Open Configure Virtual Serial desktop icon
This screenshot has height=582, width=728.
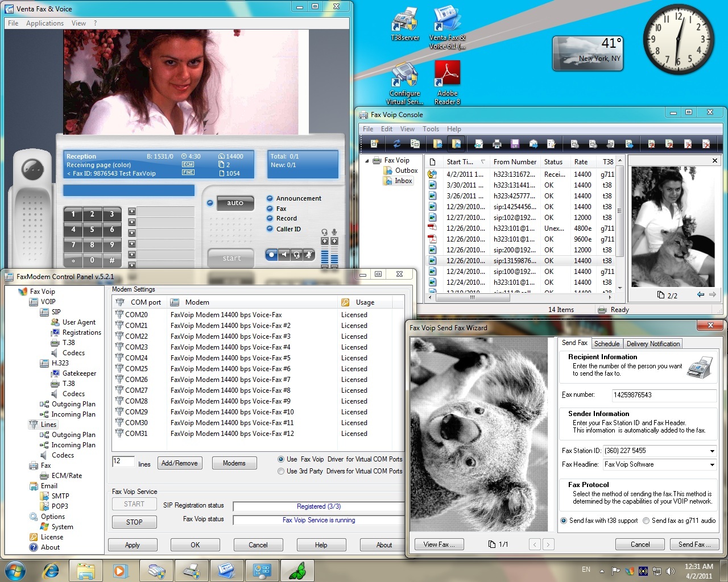(405, 83)
